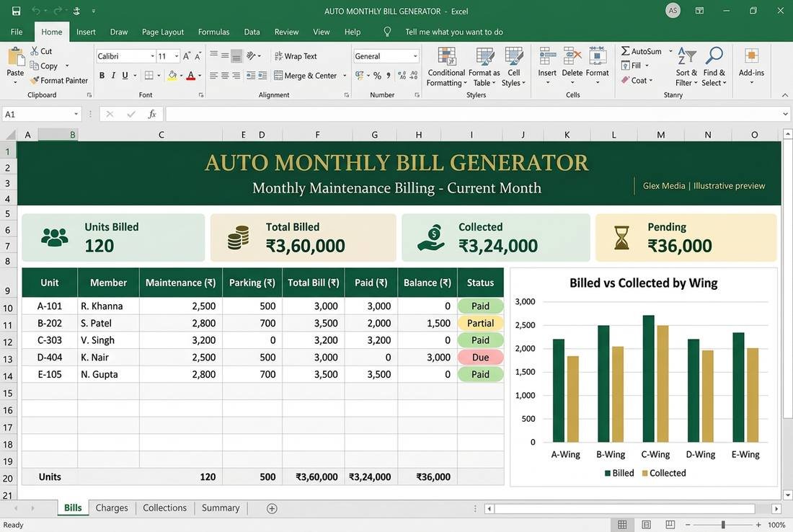Open the Copy dropdown arrow
This screenshot has width=793, height=532.
point(67,66)
